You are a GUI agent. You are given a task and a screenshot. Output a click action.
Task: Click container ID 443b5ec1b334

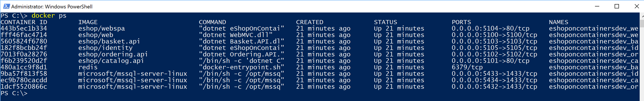[x=24, y=29]
